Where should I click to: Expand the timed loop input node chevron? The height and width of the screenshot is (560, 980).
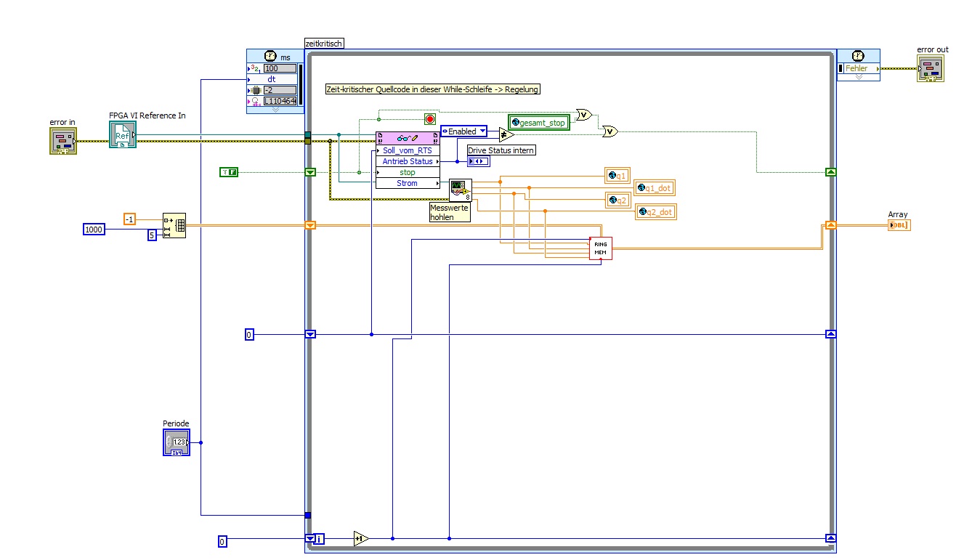tap(275, 110)
